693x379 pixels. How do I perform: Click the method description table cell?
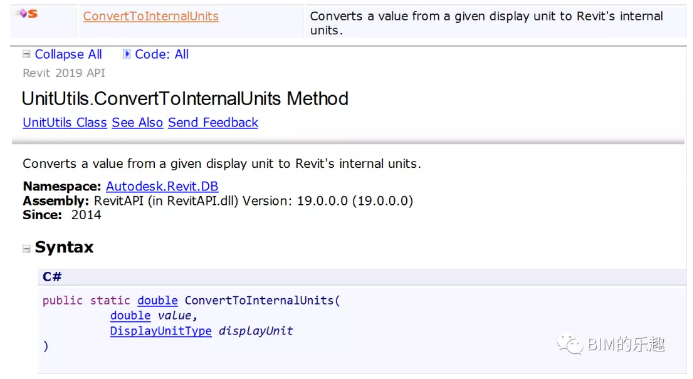(x=495, y=23)
